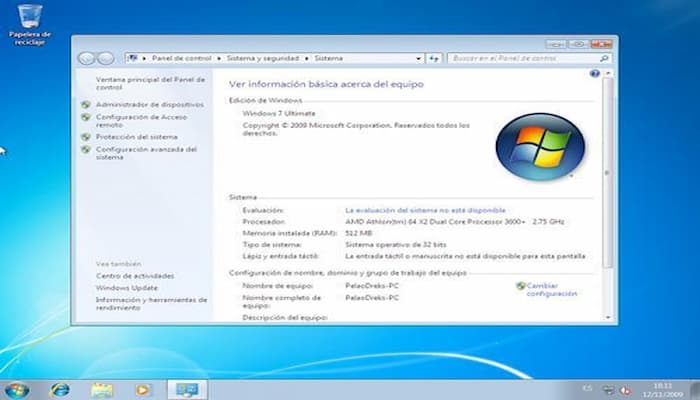Image resolution: width=700 pixels, height=400 pixels.
Task: Click the refresh button beside the address bar
Action: [434, 58]
